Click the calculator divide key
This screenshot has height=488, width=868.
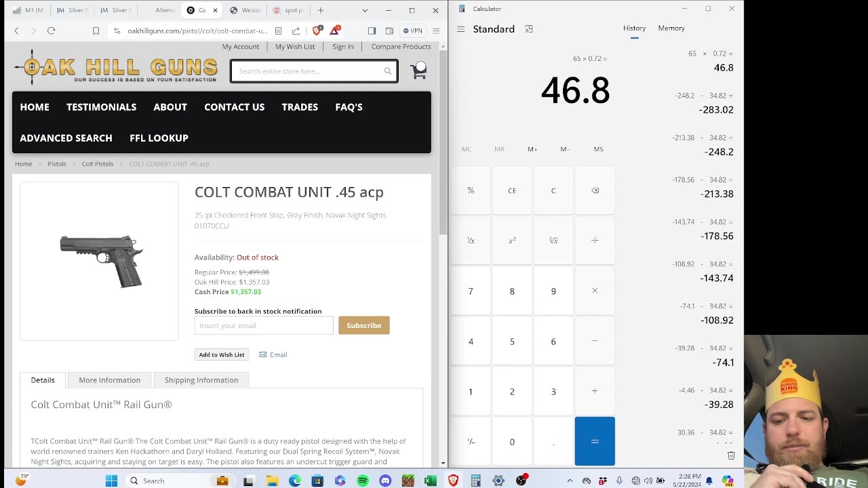pyautogui.click(x=595, y=241)
